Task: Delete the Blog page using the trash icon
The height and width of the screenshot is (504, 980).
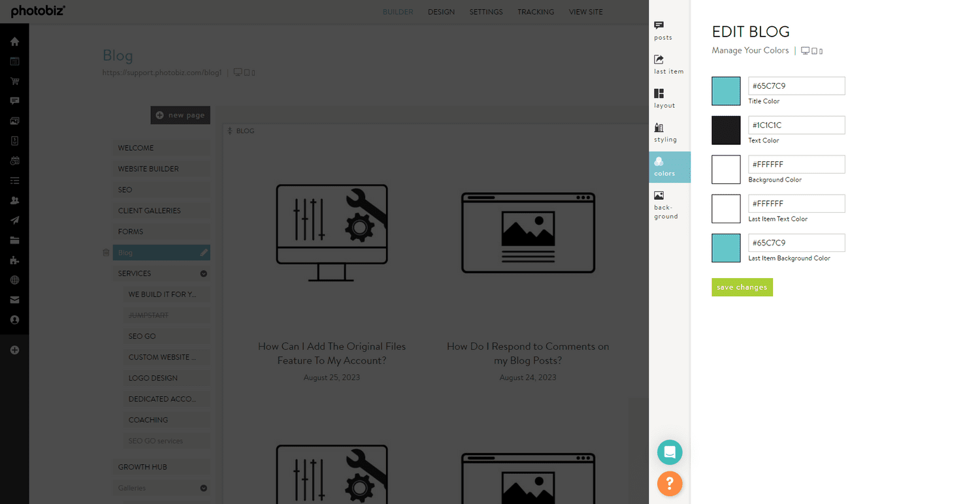Action: tap(106, 253)
